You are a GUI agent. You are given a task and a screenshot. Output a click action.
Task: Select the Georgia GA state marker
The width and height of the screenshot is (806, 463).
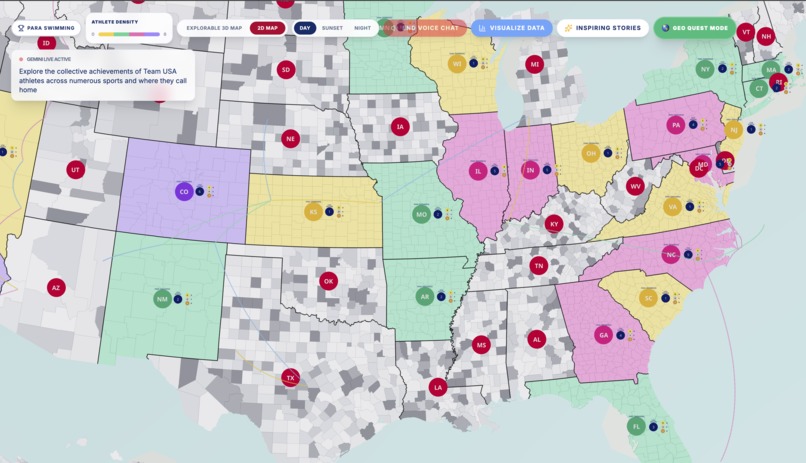point(603,335)
